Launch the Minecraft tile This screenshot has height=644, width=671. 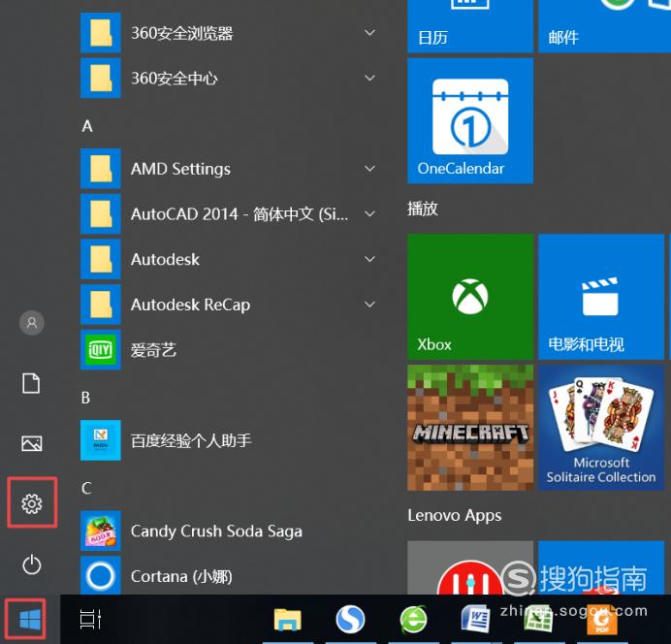[x=470, y=428]
